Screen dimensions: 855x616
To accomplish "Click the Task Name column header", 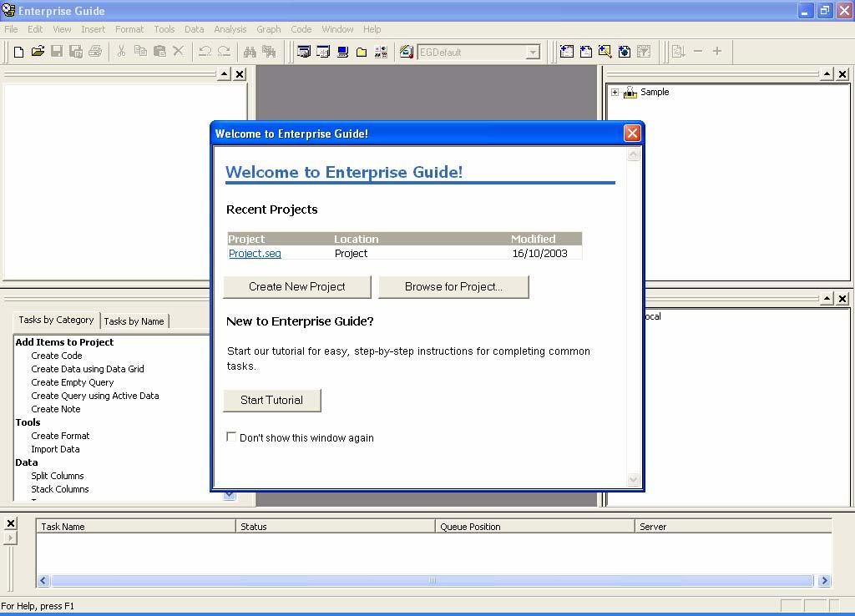I will coord(136,527).
